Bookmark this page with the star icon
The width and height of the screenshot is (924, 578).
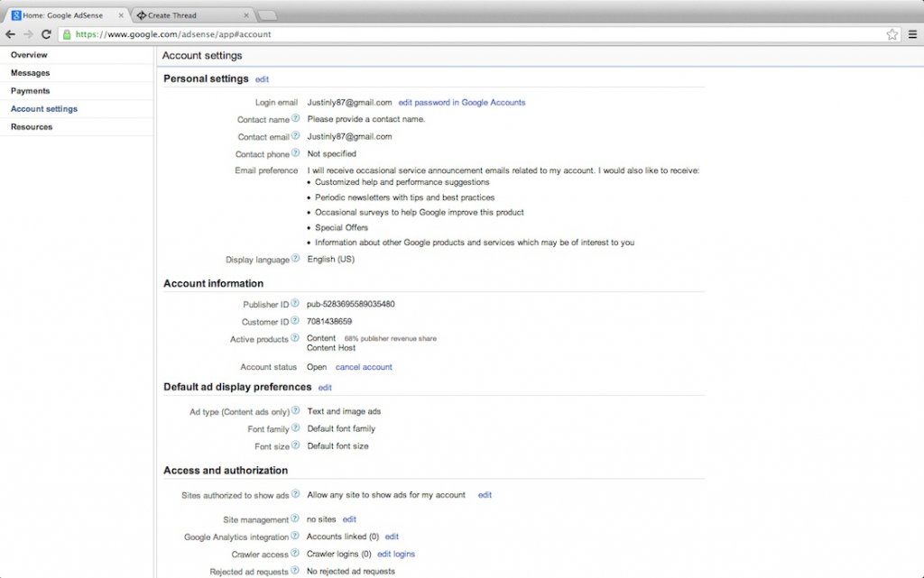tap(892, 34)
